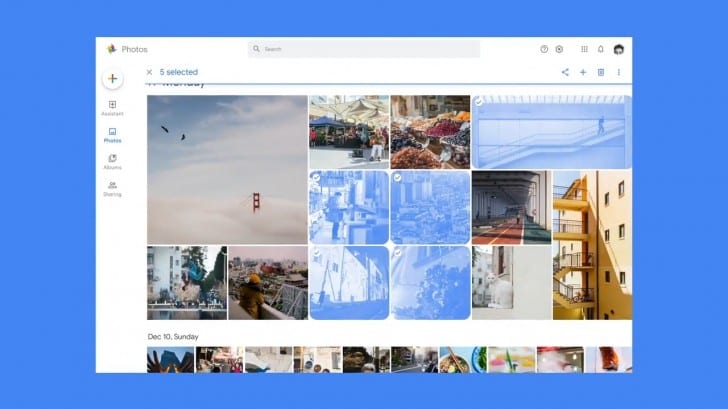Screen dimensions: 728x409
Task: Switch to the Albums sidebar tab
Action: tap(112, 161)
